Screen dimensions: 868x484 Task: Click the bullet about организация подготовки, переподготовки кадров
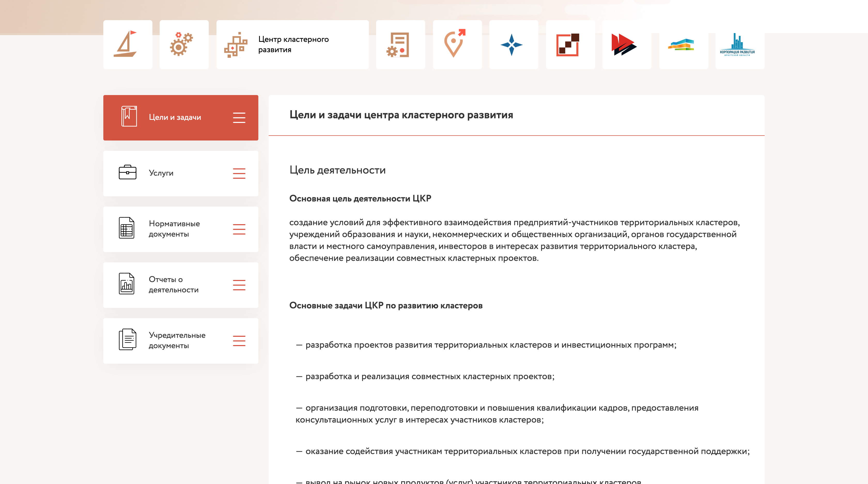(497, 414)
